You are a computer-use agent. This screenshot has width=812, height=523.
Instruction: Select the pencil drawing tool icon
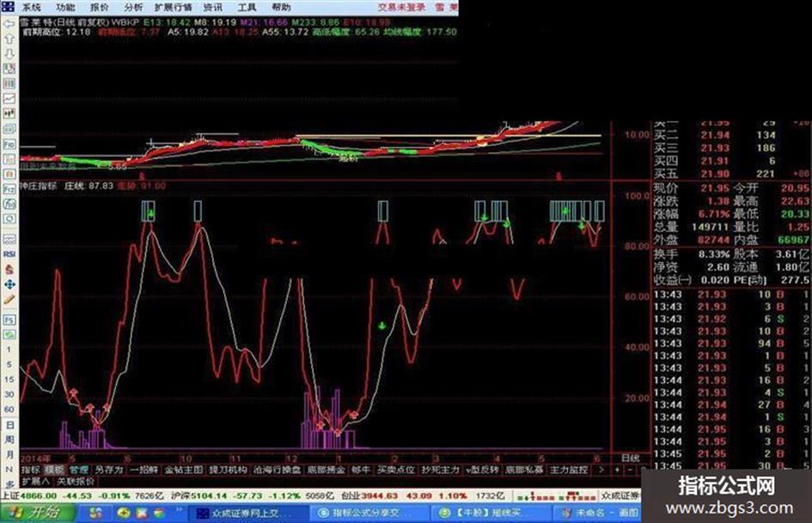[x=9, y=300]
